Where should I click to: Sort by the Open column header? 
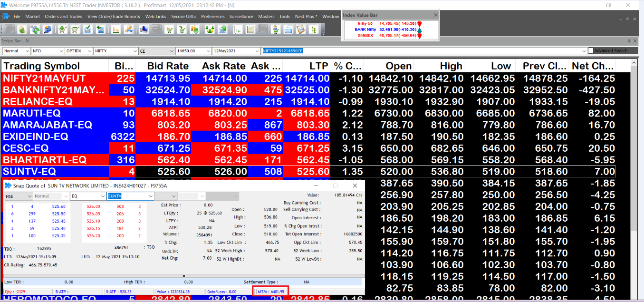[389, 66]
